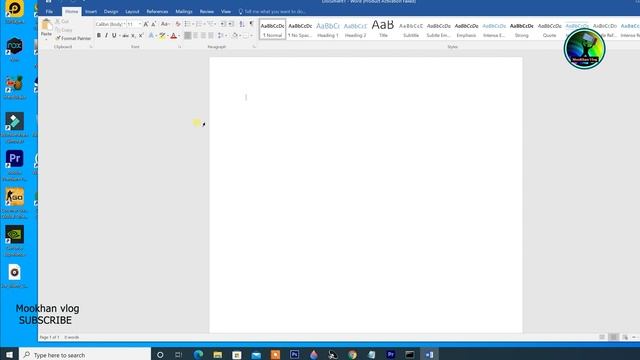
Task: Apply the Strong style
Action: [522, 29]
